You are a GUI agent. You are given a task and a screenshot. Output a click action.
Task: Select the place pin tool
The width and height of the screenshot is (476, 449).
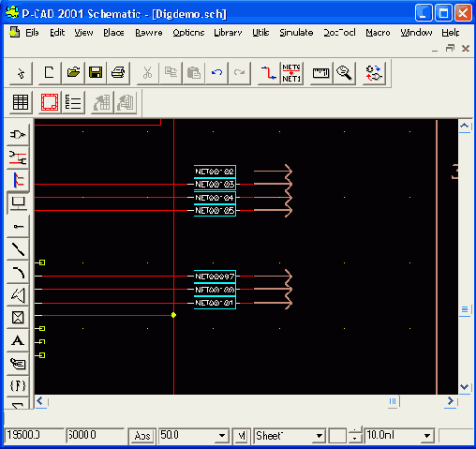(18, 226)
